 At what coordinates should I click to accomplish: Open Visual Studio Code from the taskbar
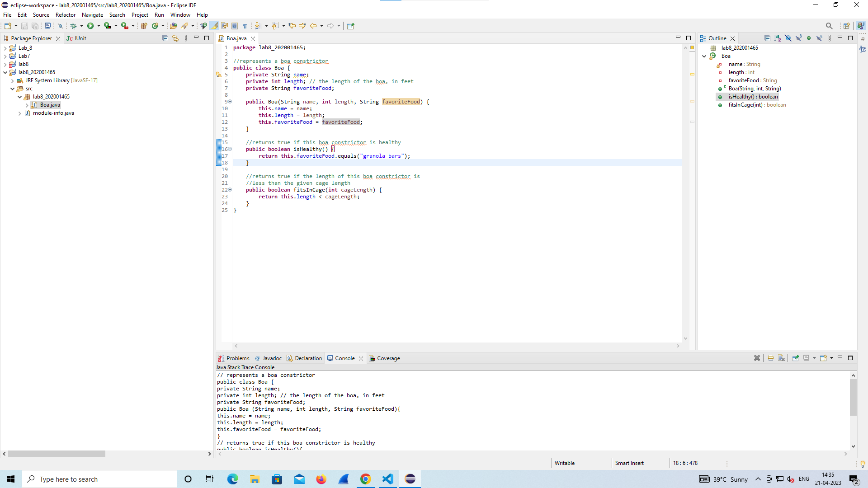pos(388,479)
